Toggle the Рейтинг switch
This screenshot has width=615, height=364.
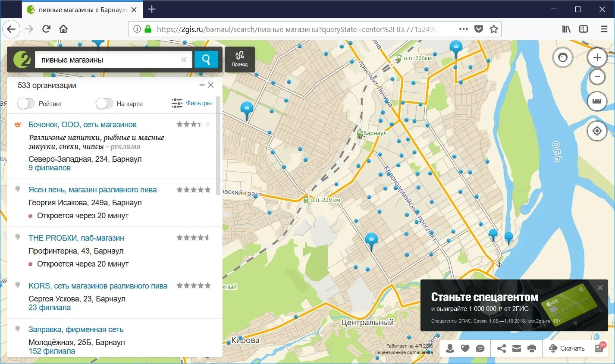pyautogui.click(x=26, y=104)
